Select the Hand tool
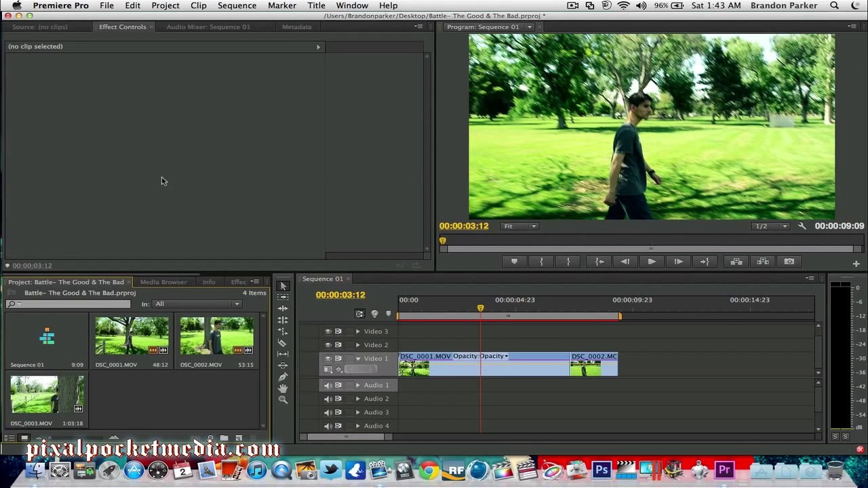 (283, 388)
